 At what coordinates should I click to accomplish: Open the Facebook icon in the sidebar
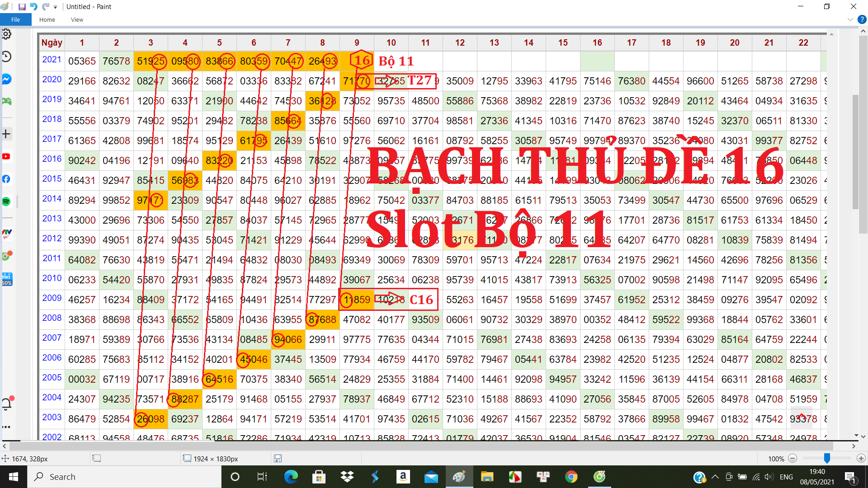coord(6,179)
